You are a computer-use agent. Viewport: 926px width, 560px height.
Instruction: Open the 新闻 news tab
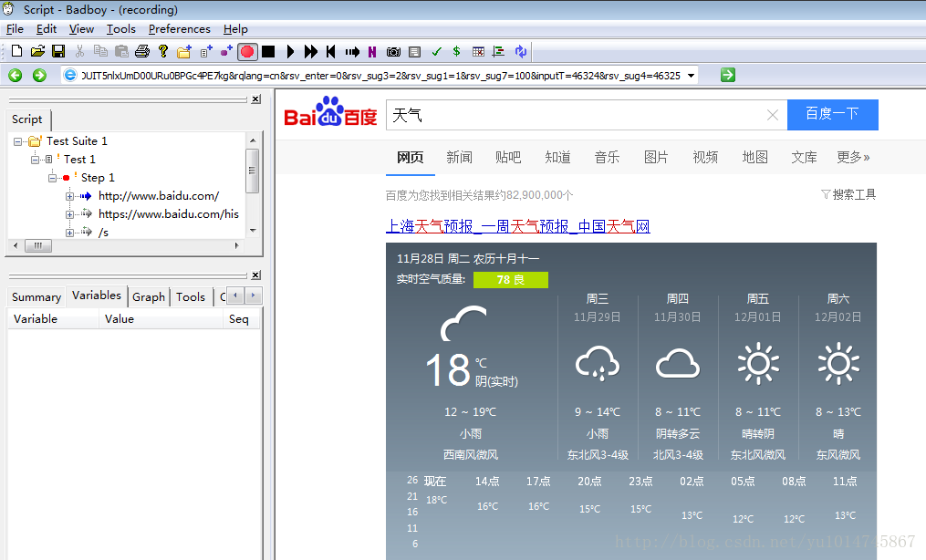point(460,157)
